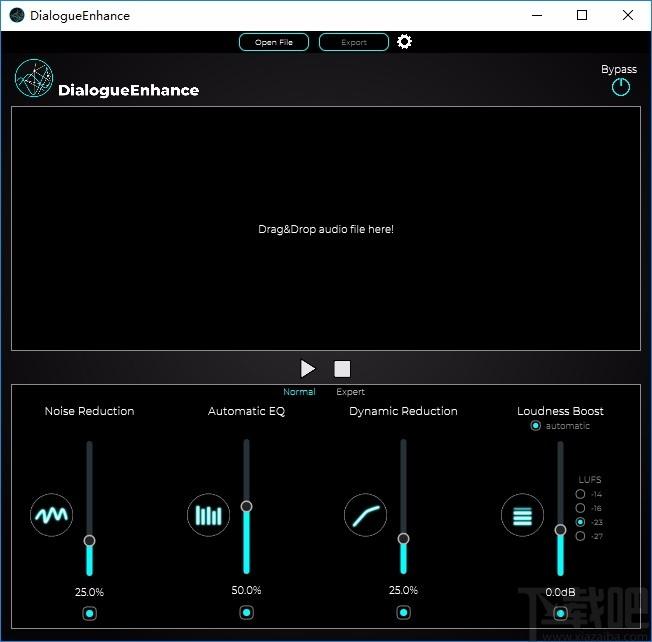Toggle the automatic Loudness Boost radio

[536, 425]
